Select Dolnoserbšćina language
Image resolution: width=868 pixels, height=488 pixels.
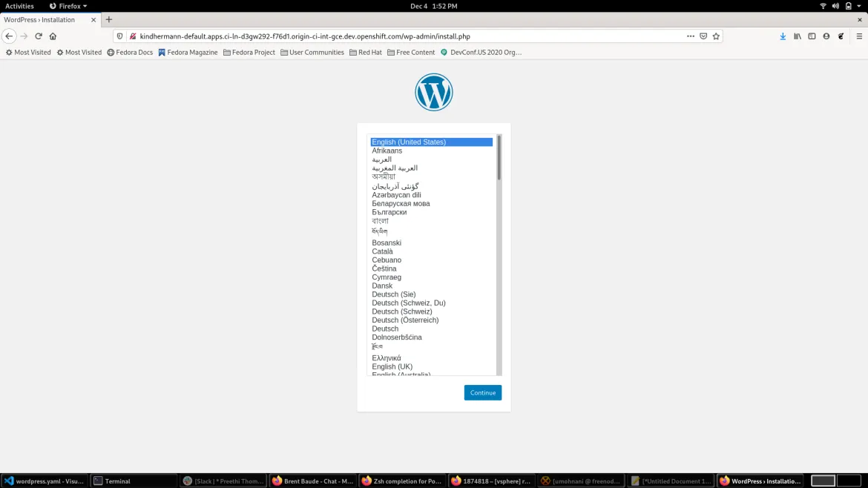tap(431, 337)
